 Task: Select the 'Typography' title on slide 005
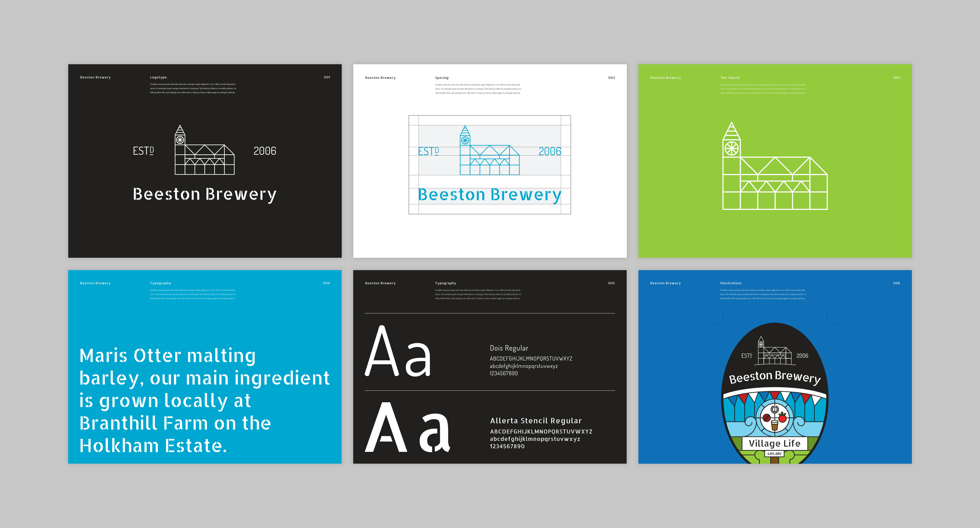tap(445, 283)
